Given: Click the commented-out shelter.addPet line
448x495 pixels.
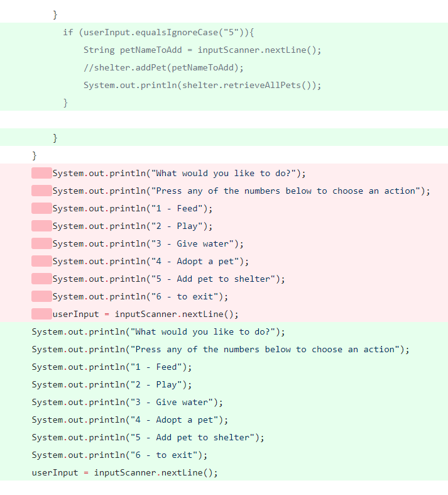Looking at the screenshot, I should click(x=163, y=67).
